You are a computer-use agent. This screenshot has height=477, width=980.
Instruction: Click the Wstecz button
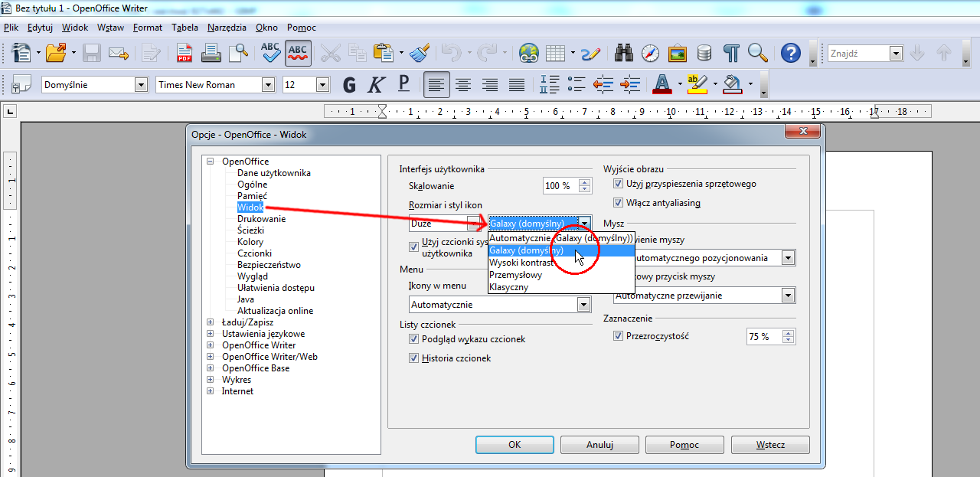coord(770,445)
